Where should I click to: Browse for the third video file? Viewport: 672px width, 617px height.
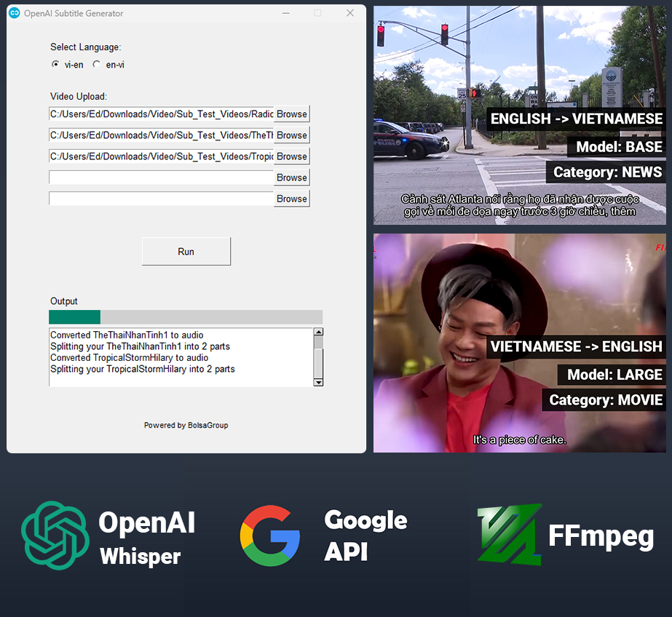(x=291, y=156)
